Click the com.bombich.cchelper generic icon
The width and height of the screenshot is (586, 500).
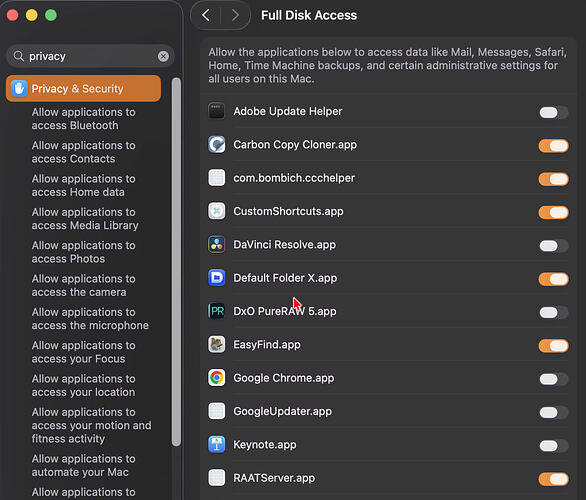(x=216, y=178)
